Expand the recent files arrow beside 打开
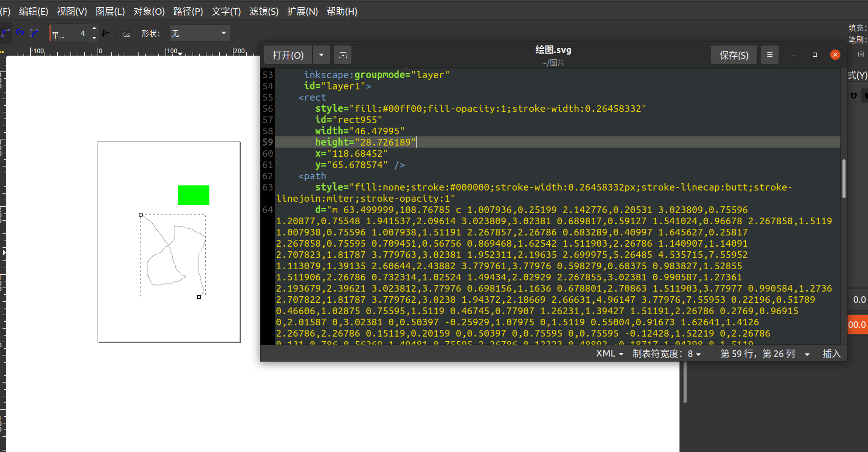 click(x=321, y=55)
